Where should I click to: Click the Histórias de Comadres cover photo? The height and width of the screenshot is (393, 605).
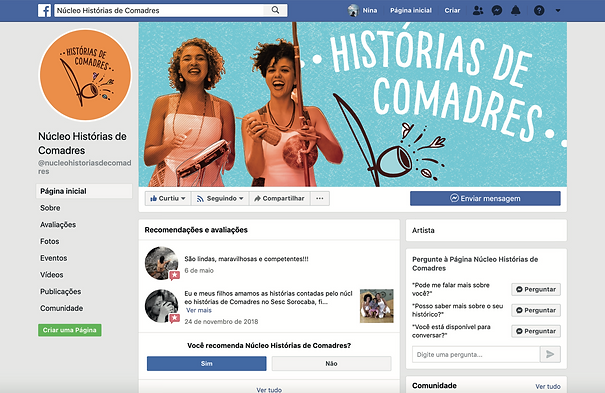tap(353, 105)
